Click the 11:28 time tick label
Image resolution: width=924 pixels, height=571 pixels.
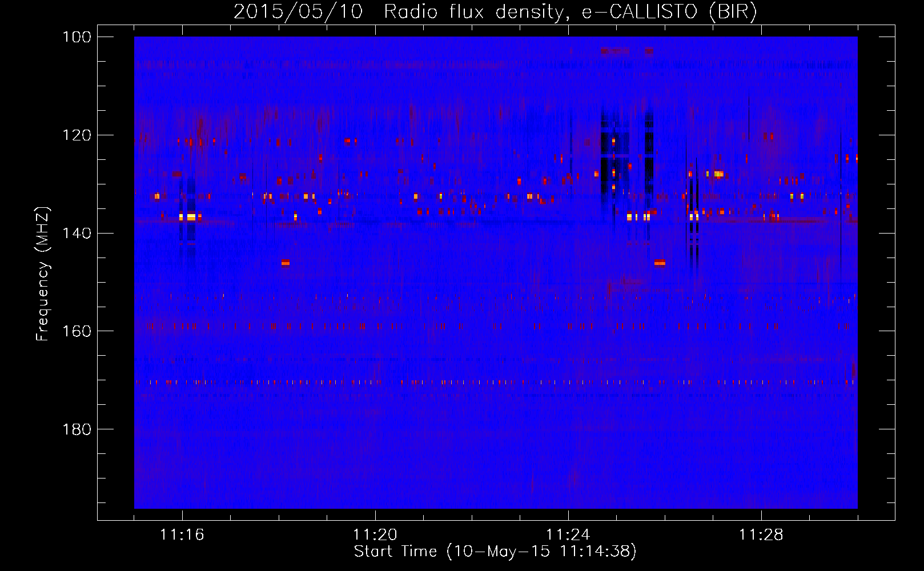pos(761,535)
